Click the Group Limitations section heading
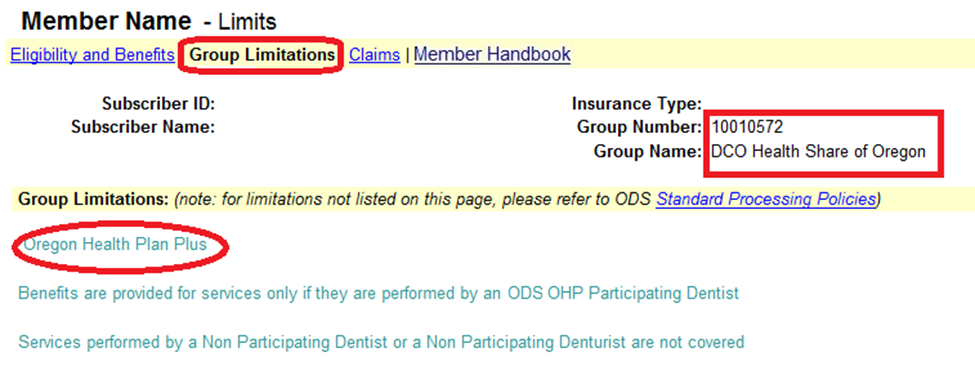Viewport: 975px width, 375px height. coord(93,200)
